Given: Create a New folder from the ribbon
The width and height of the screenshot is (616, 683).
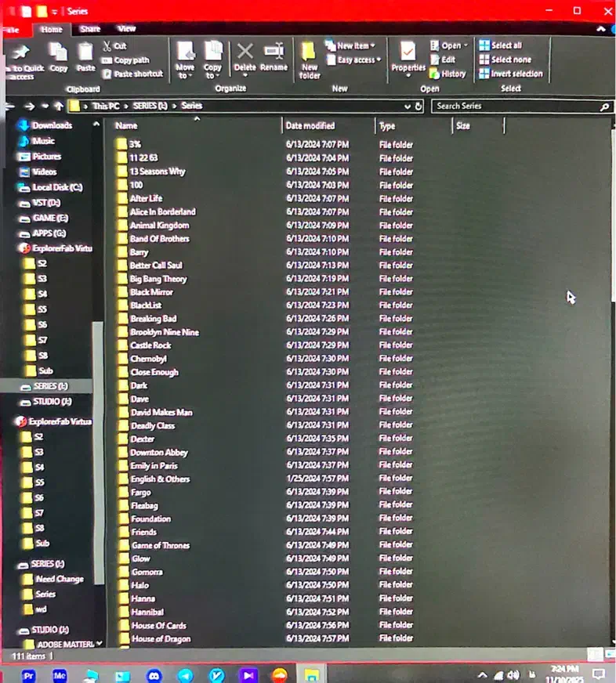Looking at the screenshot, I should point(310,59).
